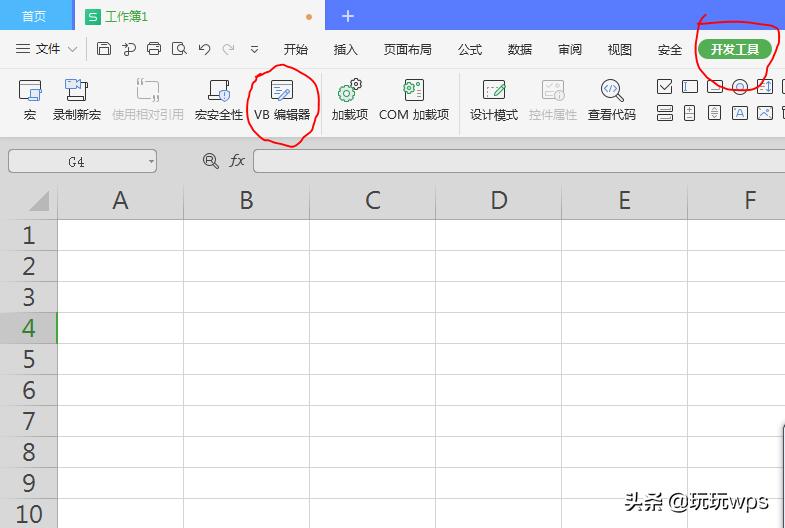Select column F header

[736, 201]
